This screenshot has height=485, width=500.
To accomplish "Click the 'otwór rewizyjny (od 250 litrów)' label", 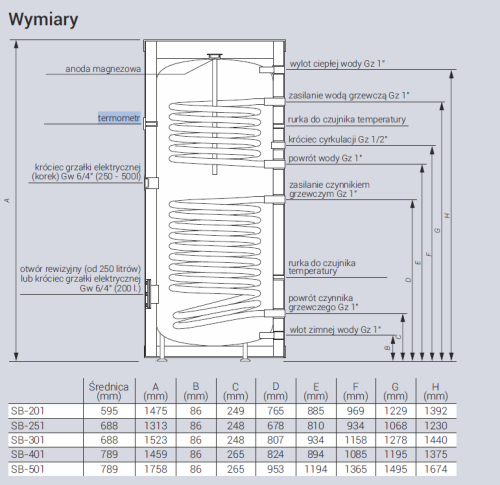I will pyautogui.click(x=80, y=269).
